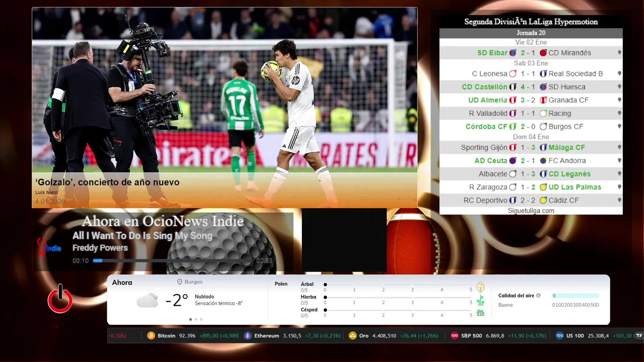Click the Hierba plant pollen icon

click(480, 301)
